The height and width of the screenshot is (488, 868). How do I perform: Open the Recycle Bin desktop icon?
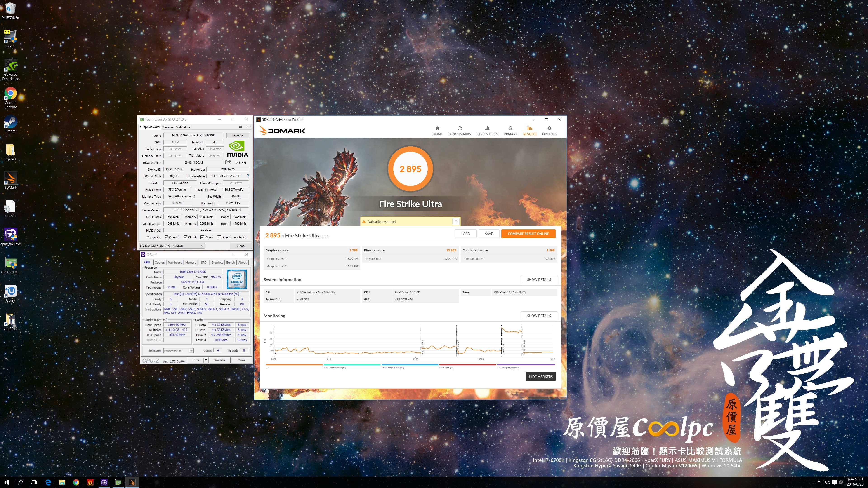click(x=10, y=11)
